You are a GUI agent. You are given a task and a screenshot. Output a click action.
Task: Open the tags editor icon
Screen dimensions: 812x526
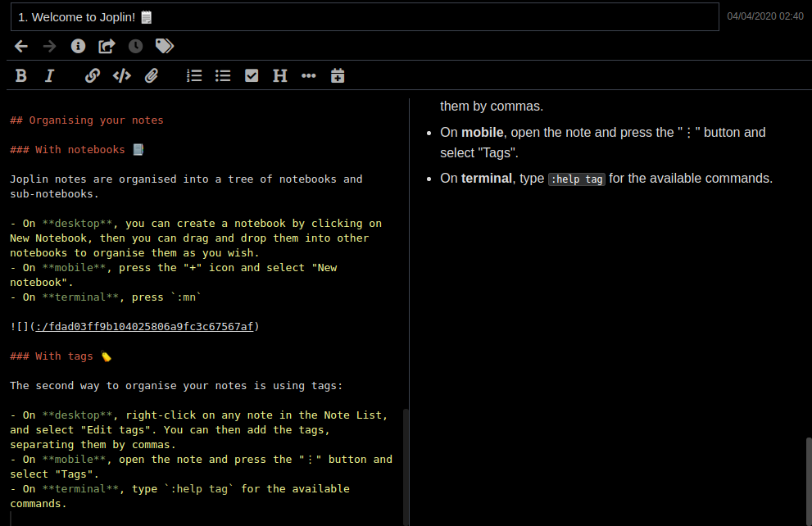pyautogui.click(x=165, y=46)
